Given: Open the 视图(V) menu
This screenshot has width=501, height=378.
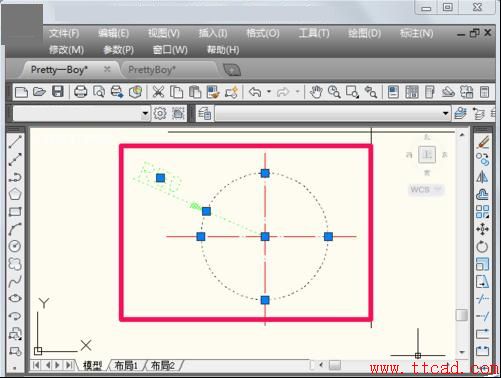Looking at the screenshot, I should pyautogui.click(x=164, y=33).
